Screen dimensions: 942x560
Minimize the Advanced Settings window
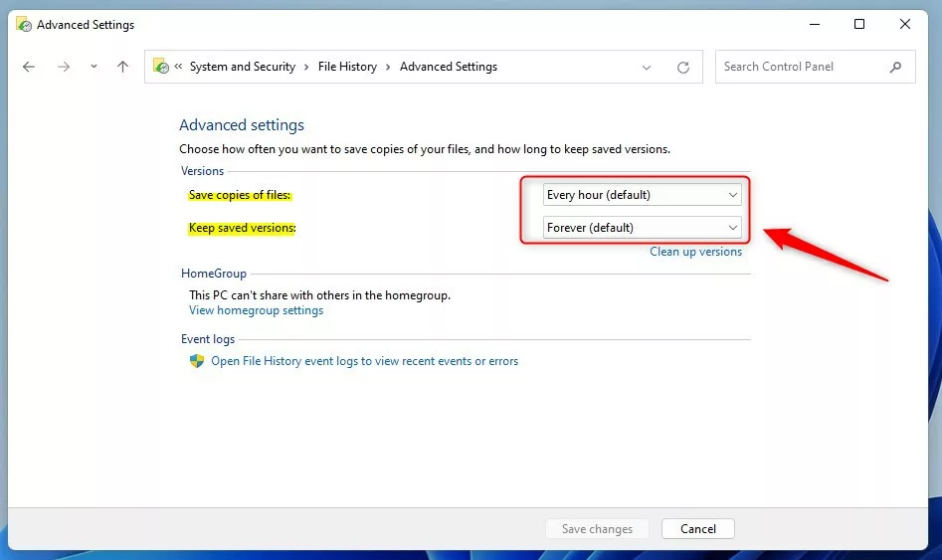click(x=815, y=24)
